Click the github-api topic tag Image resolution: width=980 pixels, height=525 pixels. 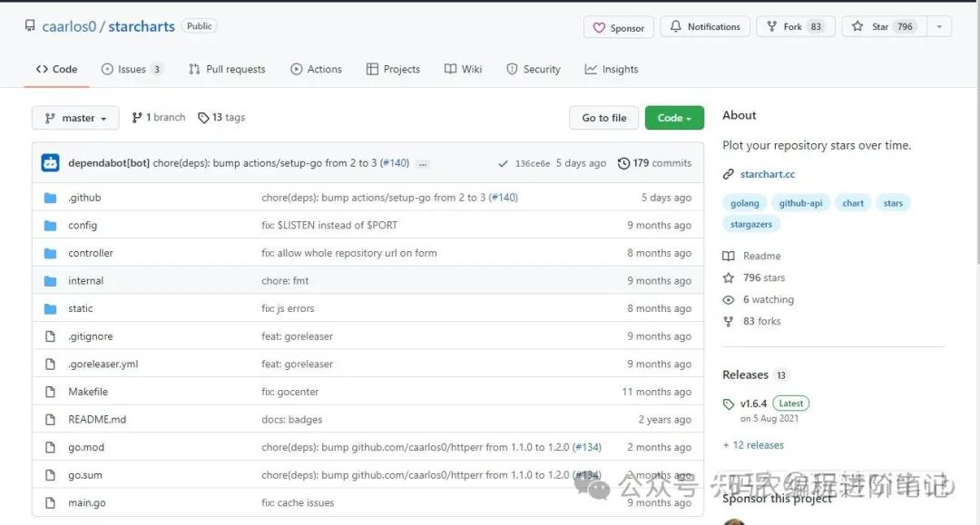800,203
